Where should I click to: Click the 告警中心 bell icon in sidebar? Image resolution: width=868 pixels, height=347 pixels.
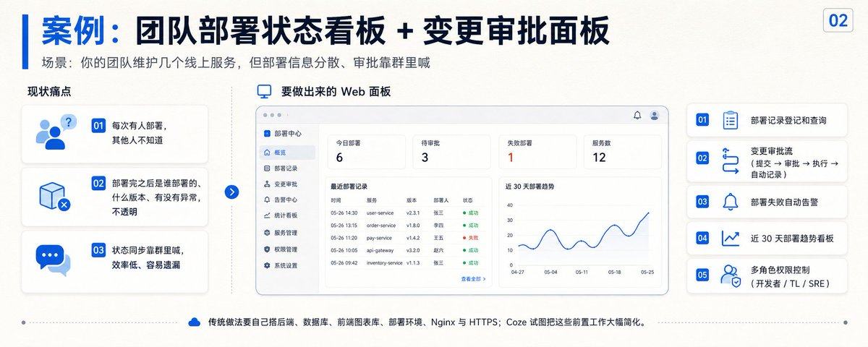tap(267, 200)
